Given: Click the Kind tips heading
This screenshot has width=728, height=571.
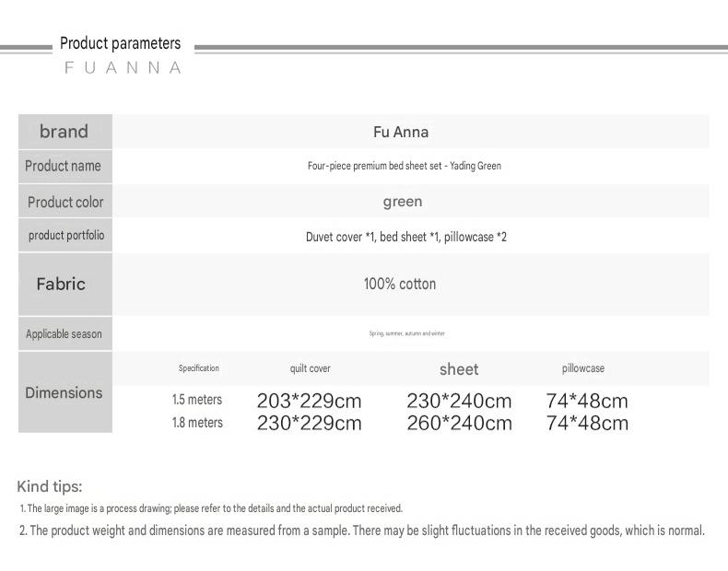Looking at the screenshot, I should pos(50,486).
